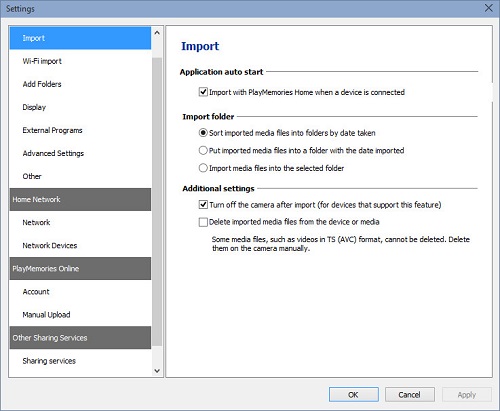Choose Put imported media files into dated folder
Screen dimensions: 500x411
pos(203,150)
